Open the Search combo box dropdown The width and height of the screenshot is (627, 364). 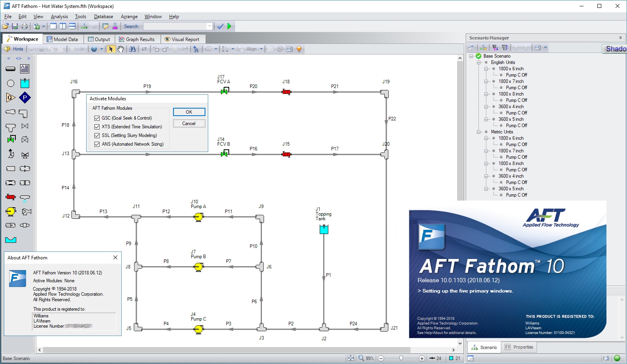pyautogui.click(x=209, y=26)
